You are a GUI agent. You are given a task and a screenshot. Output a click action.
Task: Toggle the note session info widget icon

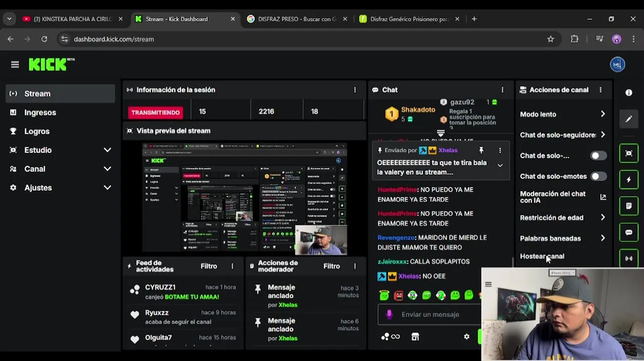(628, 206)
